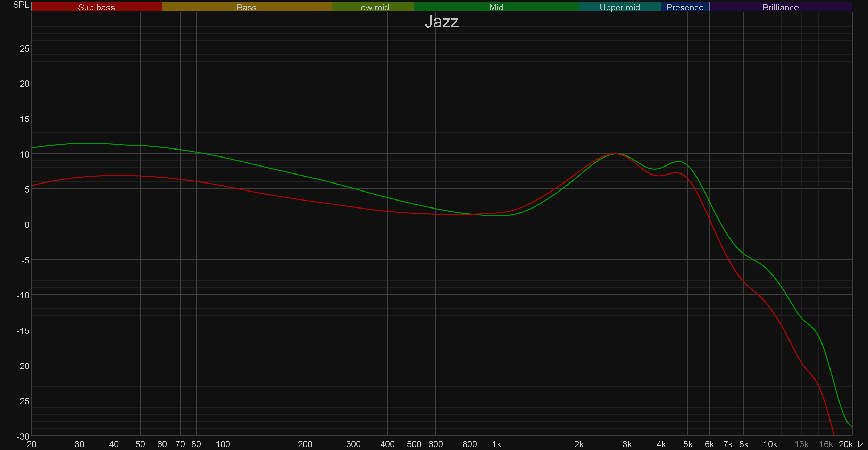Click the 1k frequency axis label
The width and height of the screenshot is (868, 450).
(x=496, y=444)
